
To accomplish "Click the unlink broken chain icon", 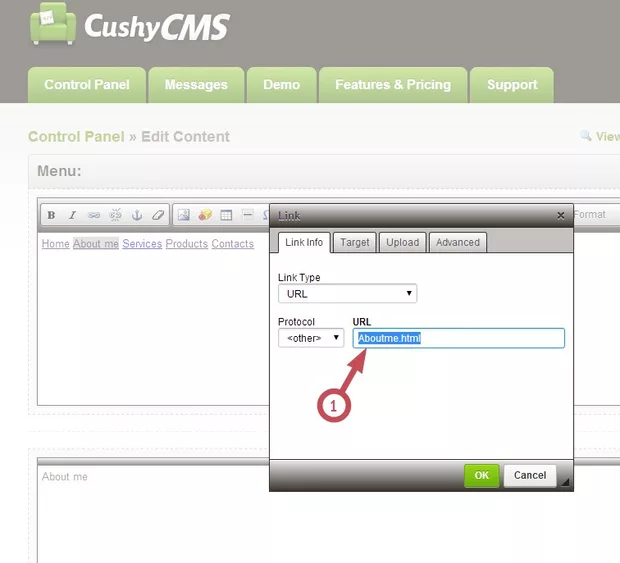I will [115, 215].
